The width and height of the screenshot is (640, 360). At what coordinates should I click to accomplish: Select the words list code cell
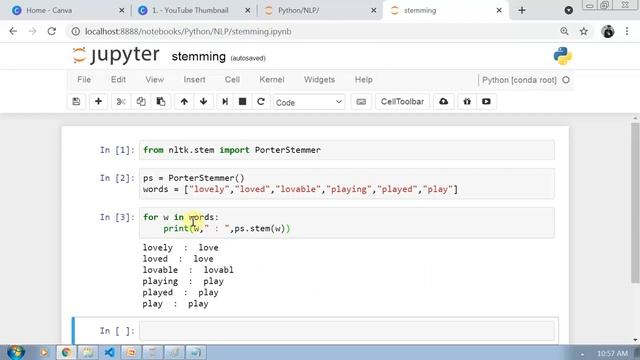[347, 184]
